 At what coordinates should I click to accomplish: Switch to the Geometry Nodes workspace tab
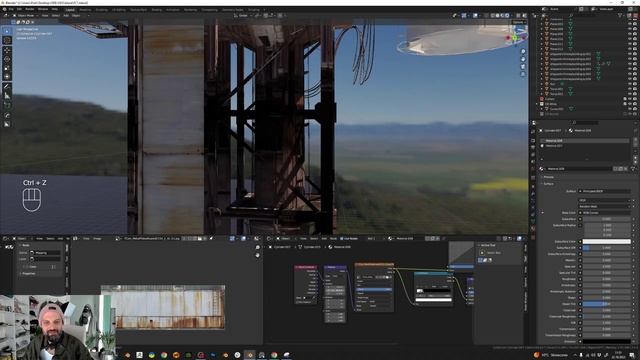click(x=232, y=9)
